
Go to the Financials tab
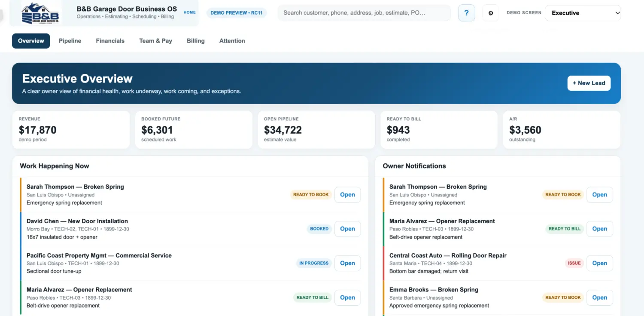(x=110, y=41)
